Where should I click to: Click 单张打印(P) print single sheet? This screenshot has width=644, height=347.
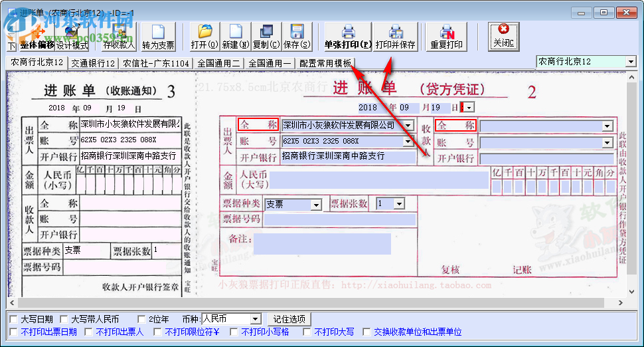[x=349, y=37]
